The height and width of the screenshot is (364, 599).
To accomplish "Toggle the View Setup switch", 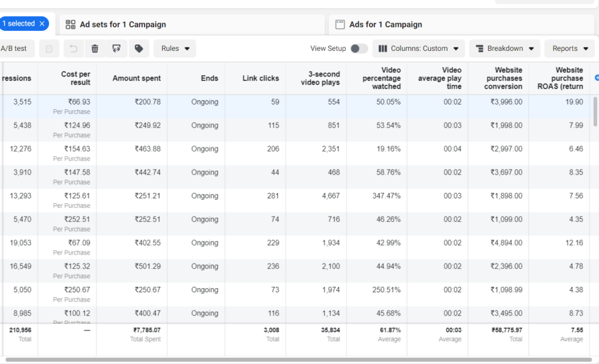I will 359,48.
